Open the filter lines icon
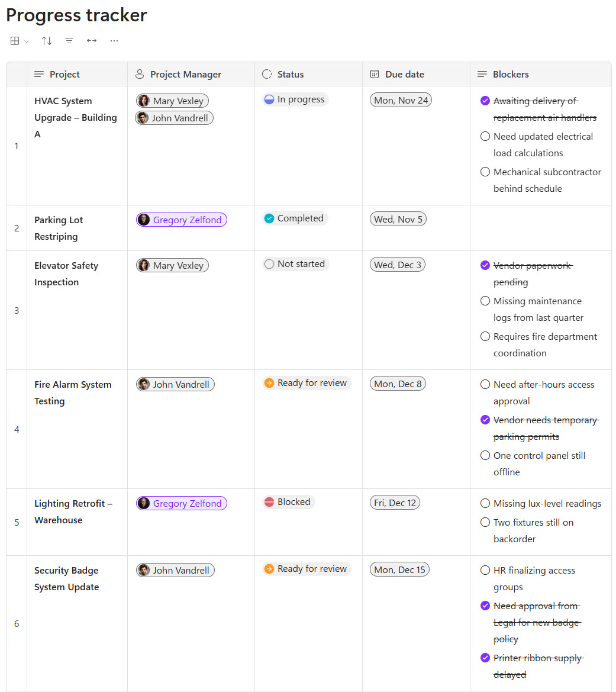This screenshot has height=692, width=616. tap(69, 41)
